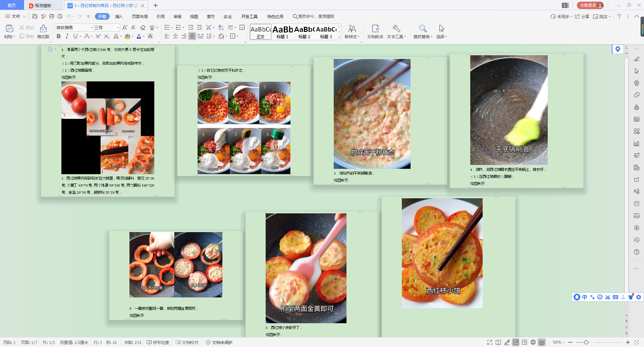Image resolution: width=644 pixels, height=347 pixels.
Task: Click Document Proofreading (文档校对) in status bar
Action: 187,342
